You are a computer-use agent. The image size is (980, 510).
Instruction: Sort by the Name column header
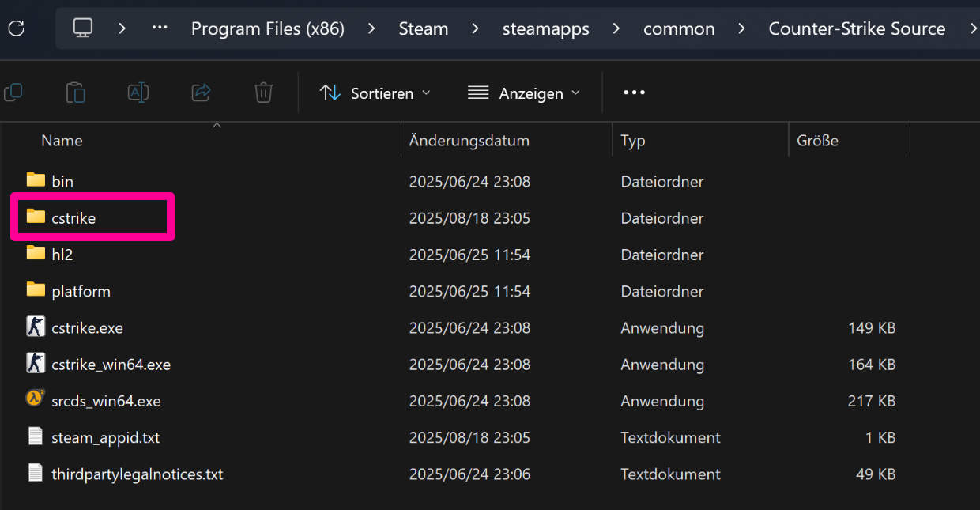point(62,141)
